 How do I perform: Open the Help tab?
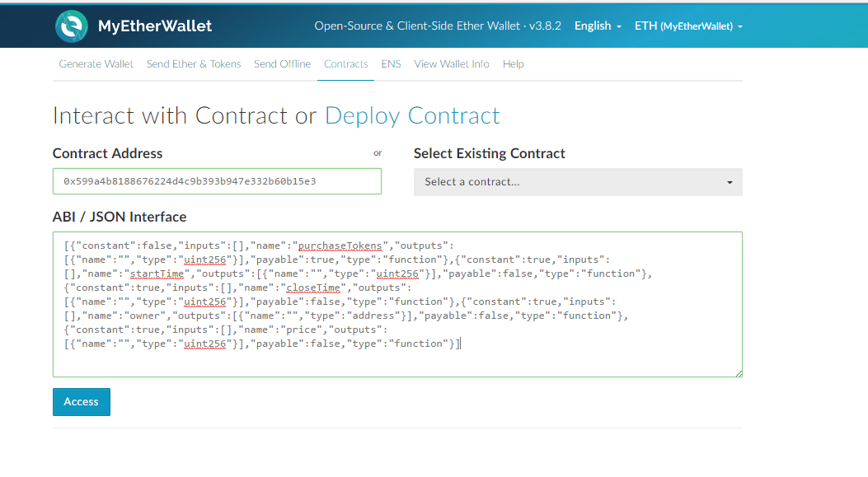coord(514,64)
